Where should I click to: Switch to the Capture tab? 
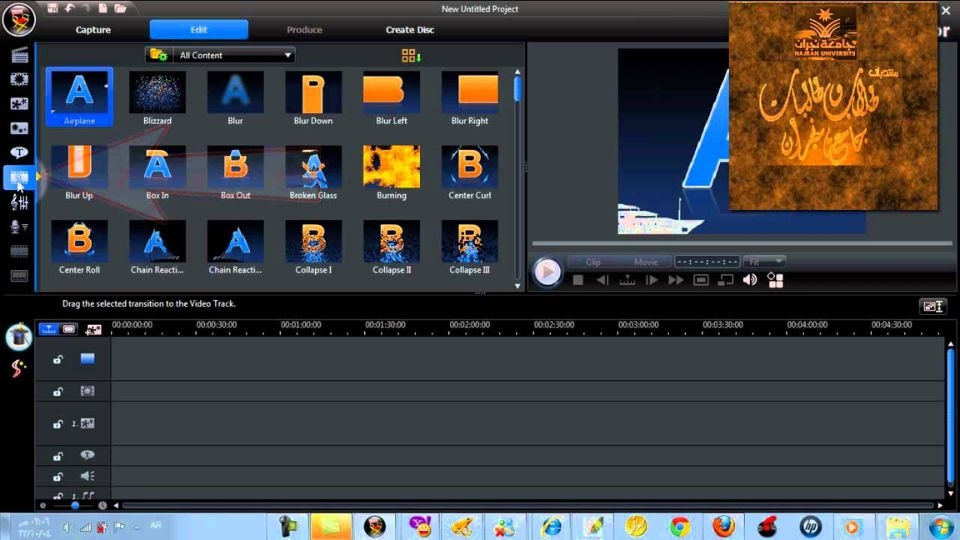point(93,30)
